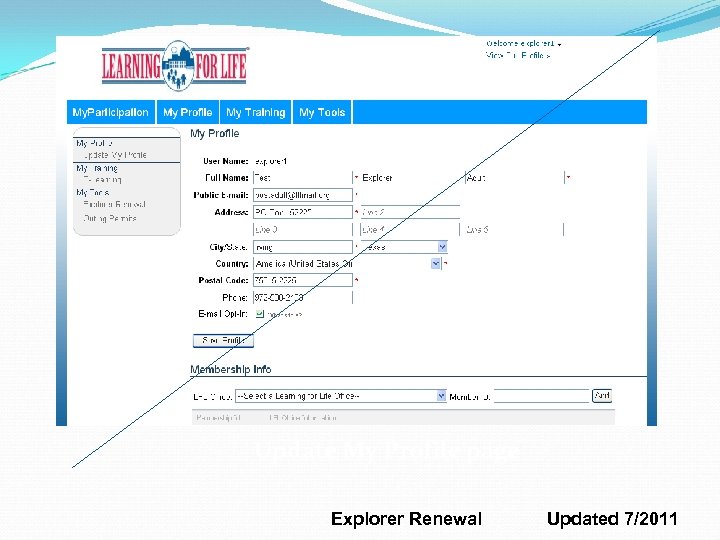720x540 pixels.
Task: Click the Address Line 4 field
Action: click(x=410, y=230)
